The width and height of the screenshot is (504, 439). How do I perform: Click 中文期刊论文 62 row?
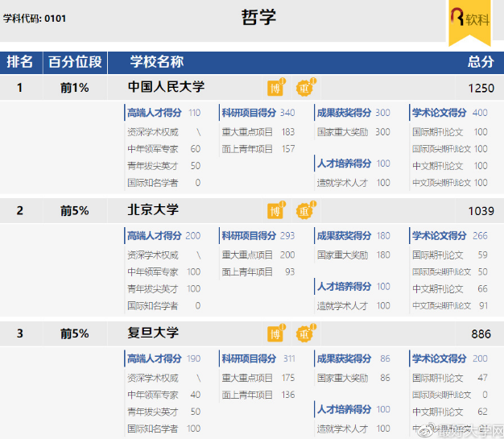[450, 412]
